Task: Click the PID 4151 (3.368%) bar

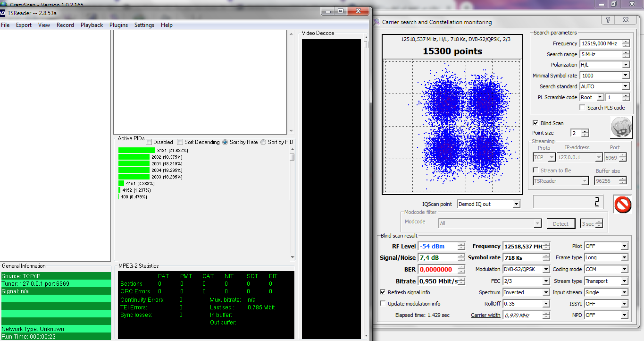Action: pyautogui.click(x=121, y=183)
